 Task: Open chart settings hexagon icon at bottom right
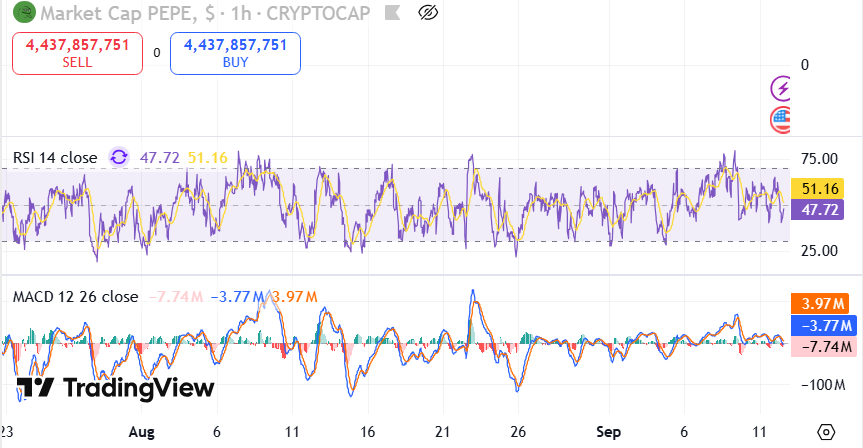click(826, 432)
